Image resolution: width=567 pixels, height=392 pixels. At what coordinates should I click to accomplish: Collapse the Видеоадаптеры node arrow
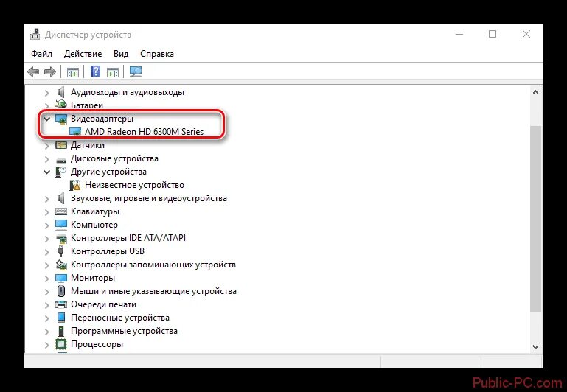(x=46, y=119)
